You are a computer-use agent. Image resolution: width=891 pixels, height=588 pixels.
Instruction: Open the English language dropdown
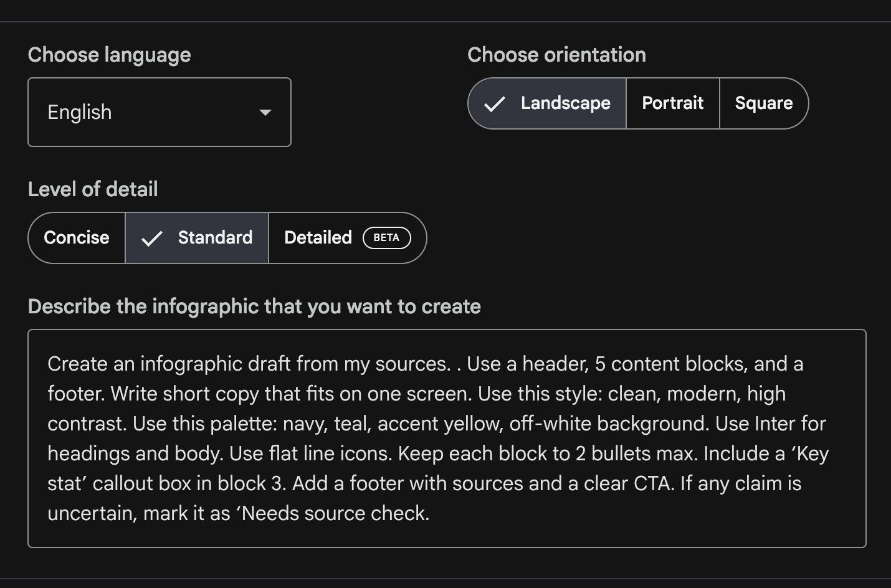click(x=159, y=113)
